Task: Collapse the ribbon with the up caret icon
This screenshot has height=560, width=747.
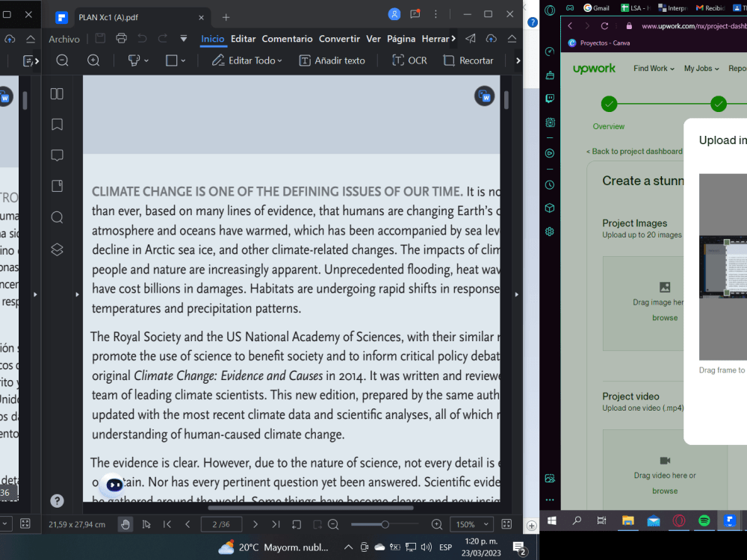Action: coord(512,39)
